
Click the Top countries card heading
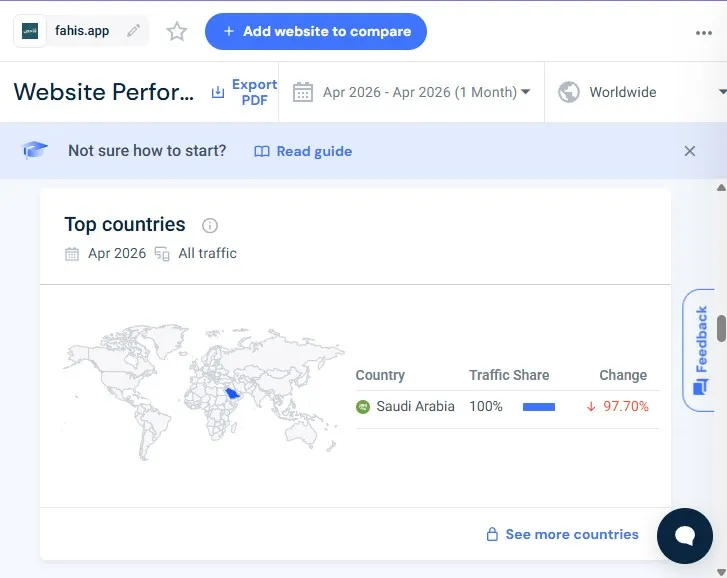(x=125, y=224)
